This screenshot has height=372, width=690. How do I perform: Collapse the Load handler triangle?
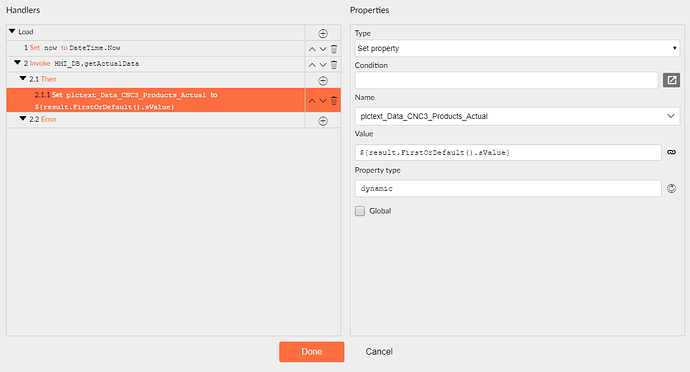pos(12,31)
